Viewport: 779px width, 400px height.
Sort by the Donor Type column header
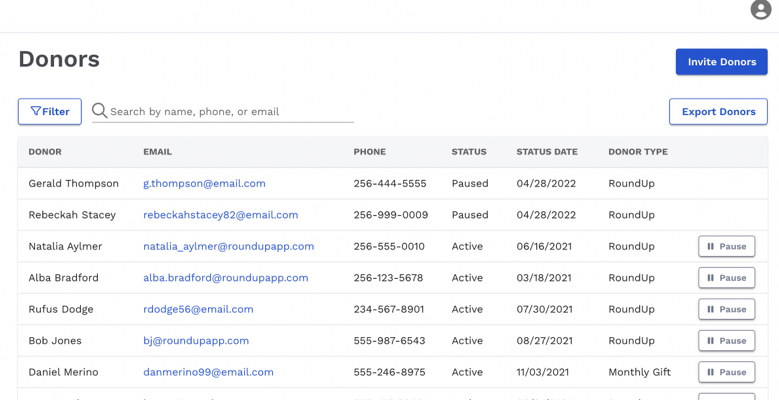(637, 152)
